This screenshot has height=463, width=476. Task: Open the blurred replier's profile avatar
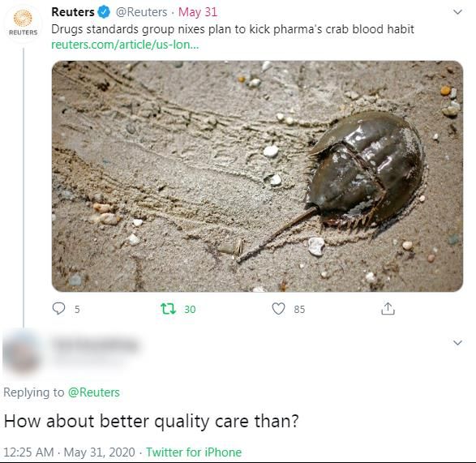click(21, 354)
